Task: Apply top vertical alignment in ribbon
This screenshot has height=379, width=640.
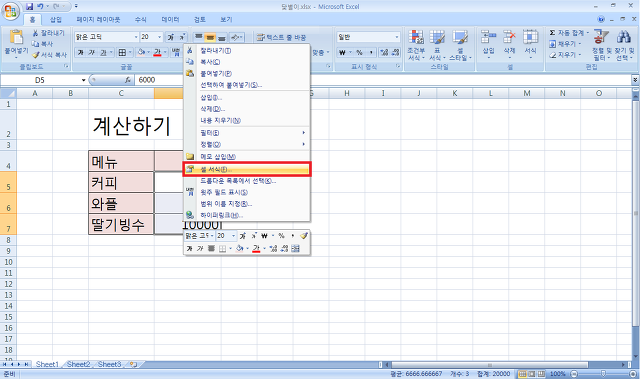Action: pyautogui.click(x=198, y=37)
